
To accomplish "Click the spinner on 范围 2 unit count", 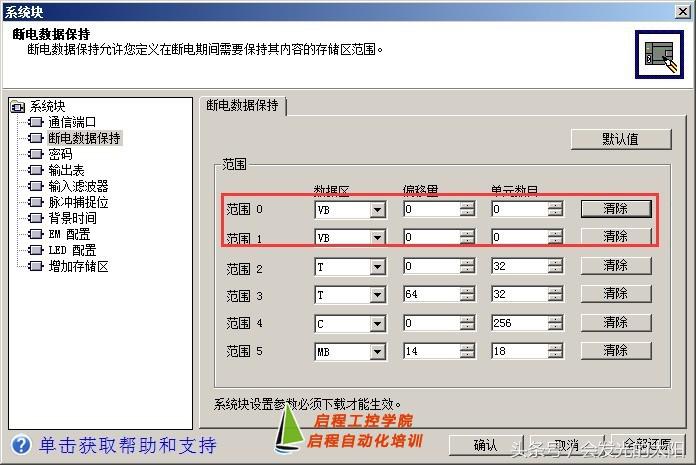I will 555,266.
